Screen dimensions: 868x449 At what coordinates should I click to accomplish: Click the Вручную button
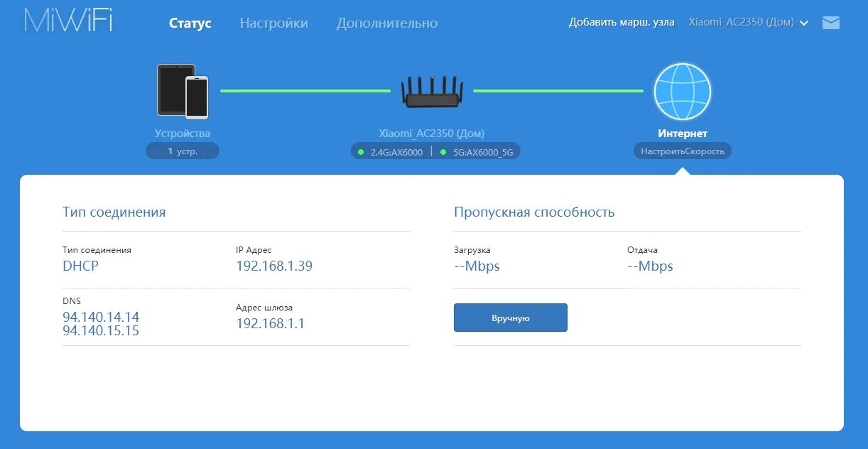pos(511,318)
